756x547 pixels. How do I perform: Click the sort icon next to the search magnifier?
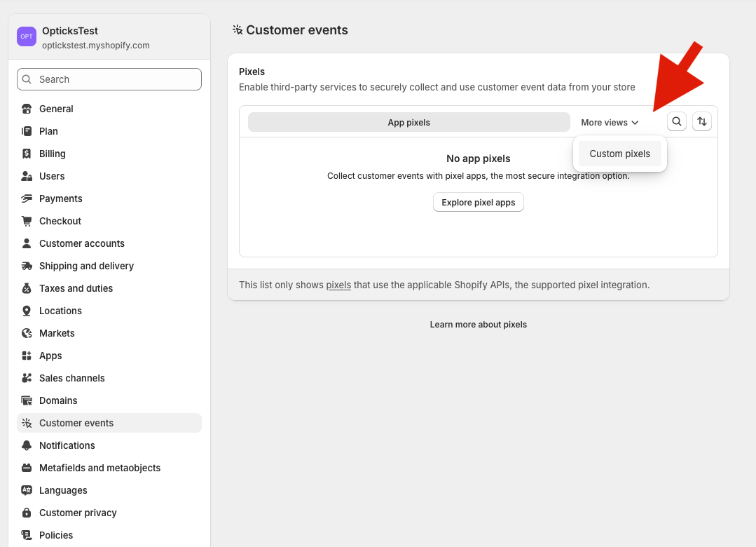click(x=702, y=121)
